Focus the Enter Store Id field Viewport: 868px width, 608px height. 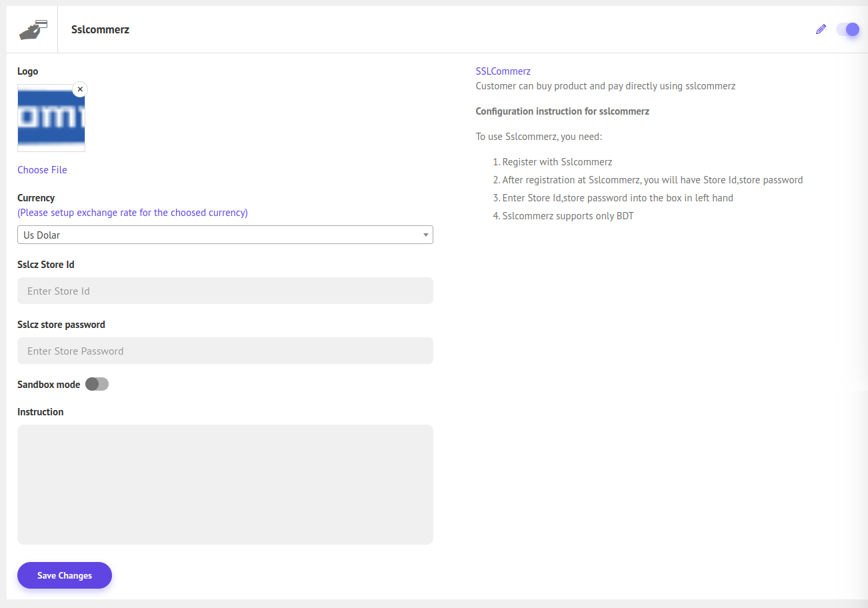tap(225, 291)
